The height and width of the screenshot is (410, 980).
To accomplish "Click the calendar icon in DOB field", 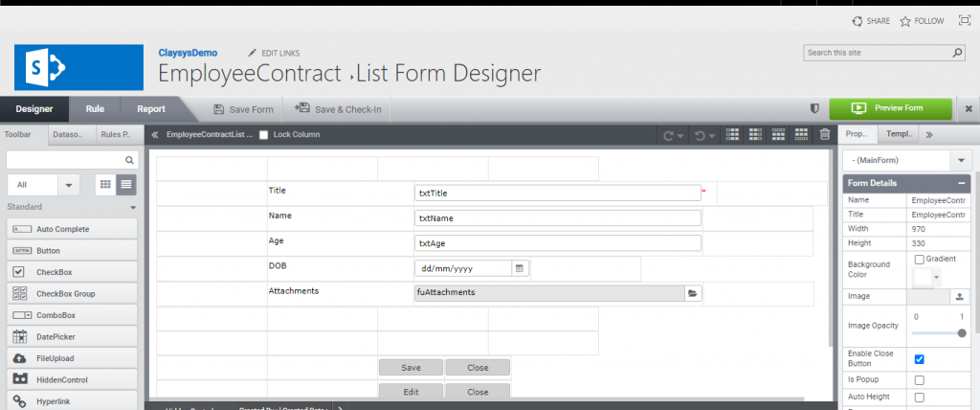I will coord(520,268).
